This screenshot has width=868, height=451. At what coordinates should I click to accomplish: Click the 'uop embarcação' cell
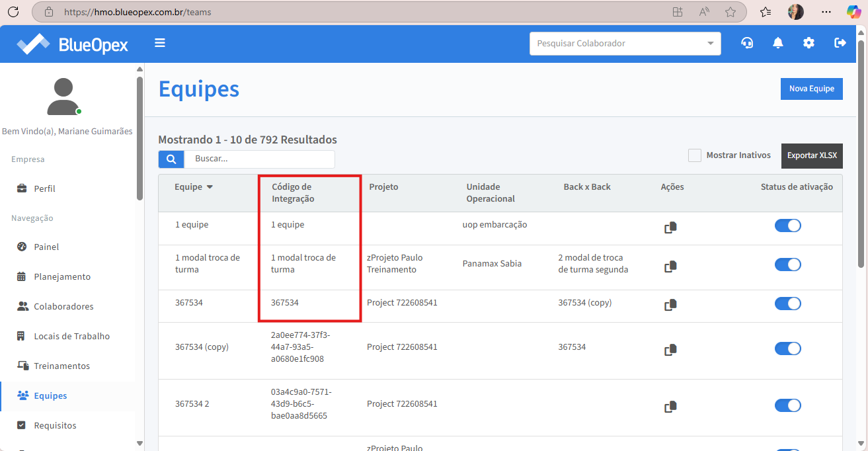click(x=495, y=225)
